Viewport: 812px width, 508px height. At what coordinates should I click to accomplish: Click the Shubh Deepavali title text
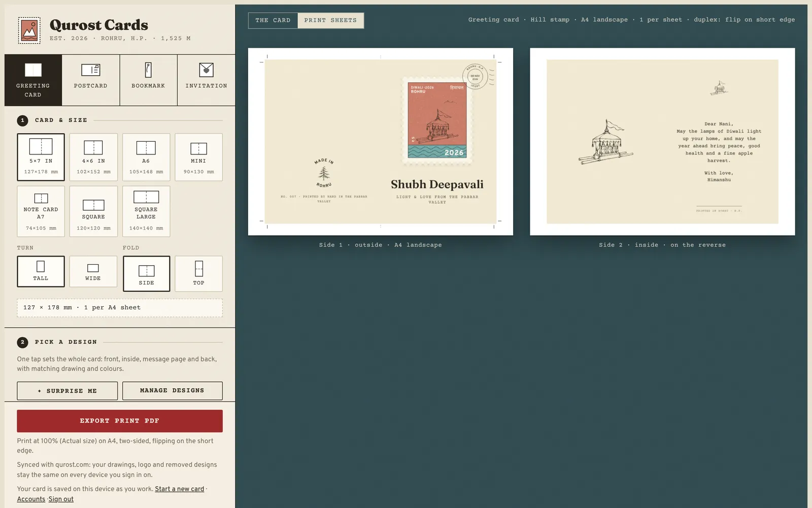point(437,184)
